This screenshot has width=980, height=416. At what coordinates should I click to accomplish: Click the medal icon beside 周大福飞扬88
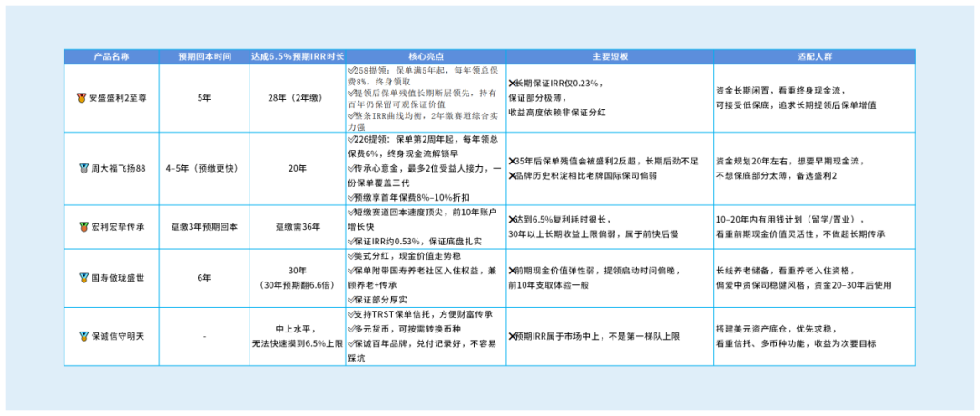pyautogui.click(x=83, y=168)
